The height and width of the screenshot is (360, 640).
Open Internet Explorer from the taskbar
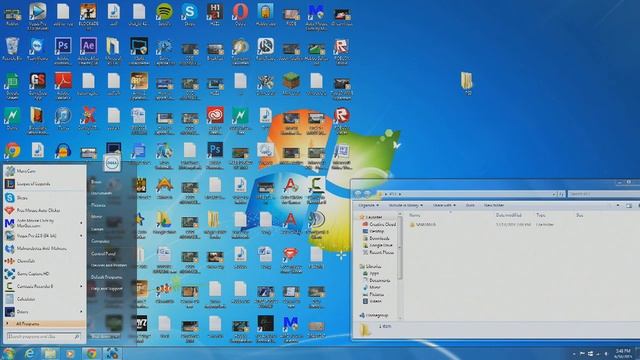[29, 353]
